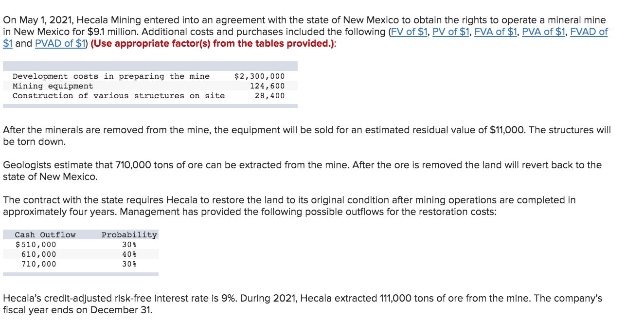
Task: Select the 610,000 cash outflow cell
Action: click(38, 254)
